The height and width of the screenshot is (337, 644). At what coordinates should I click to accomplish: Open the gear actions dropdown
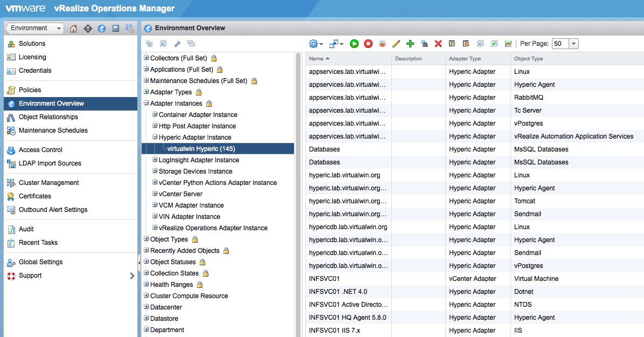point(316,44)
